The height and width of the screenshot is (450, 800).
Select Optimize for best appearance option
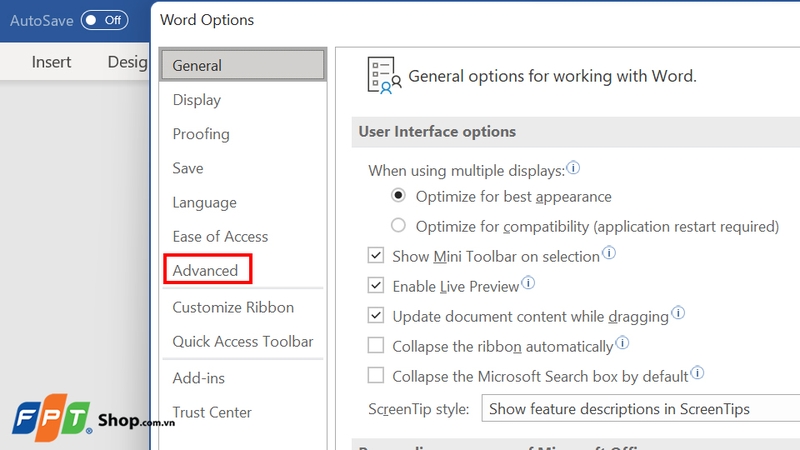[399, 196]
